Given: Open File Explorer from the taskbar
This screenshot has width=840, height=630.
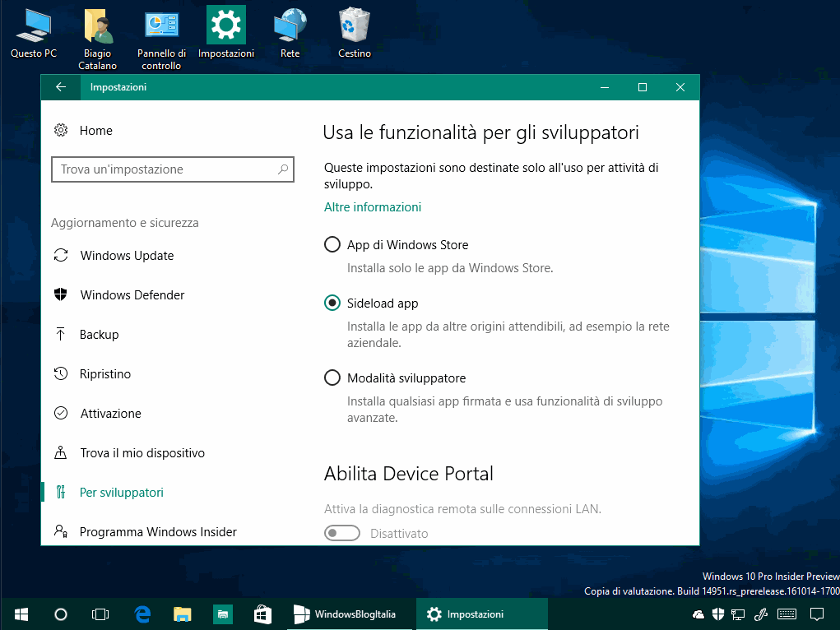Looking at the screenshot, I should (182, 614).
